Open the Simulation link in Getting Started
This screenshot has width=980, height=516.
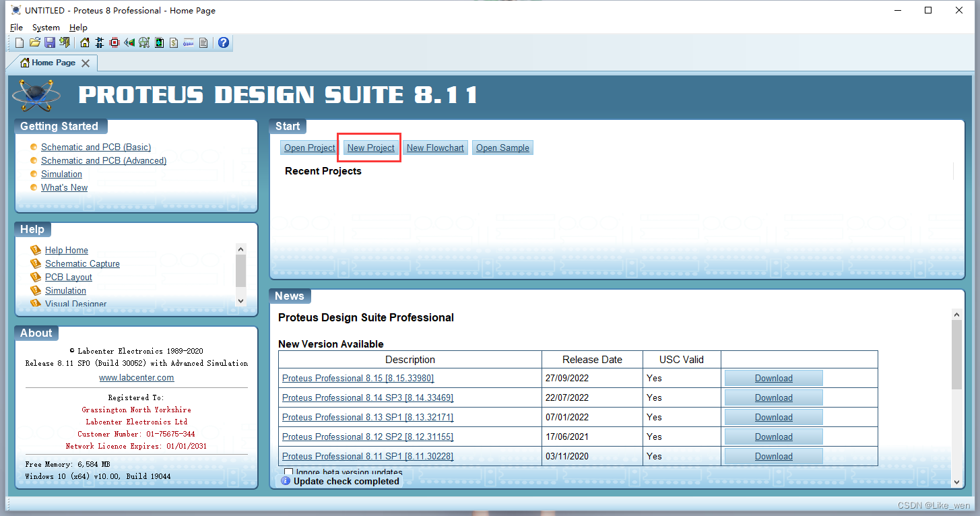tap(61, 174)
